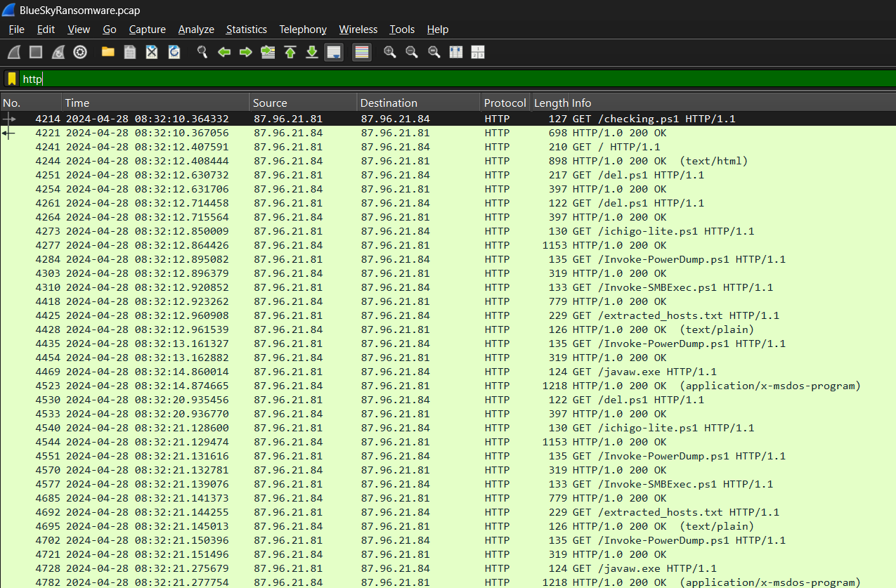Screen dimensions: 896x588
Task: Reload this capture file
Action: click(x=174, y=52)
